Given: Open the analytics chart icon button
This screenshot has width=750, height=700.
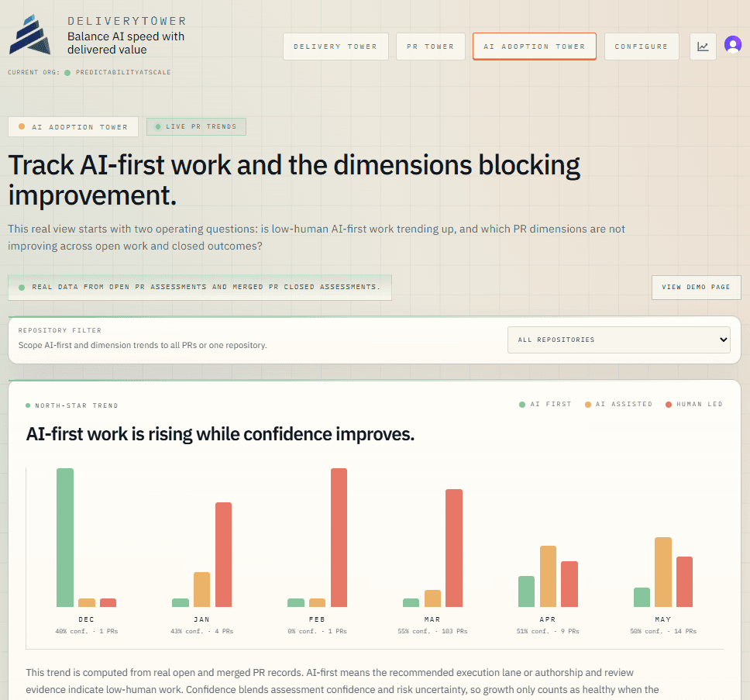Looking at the screenshot, I should click(703, 47).
